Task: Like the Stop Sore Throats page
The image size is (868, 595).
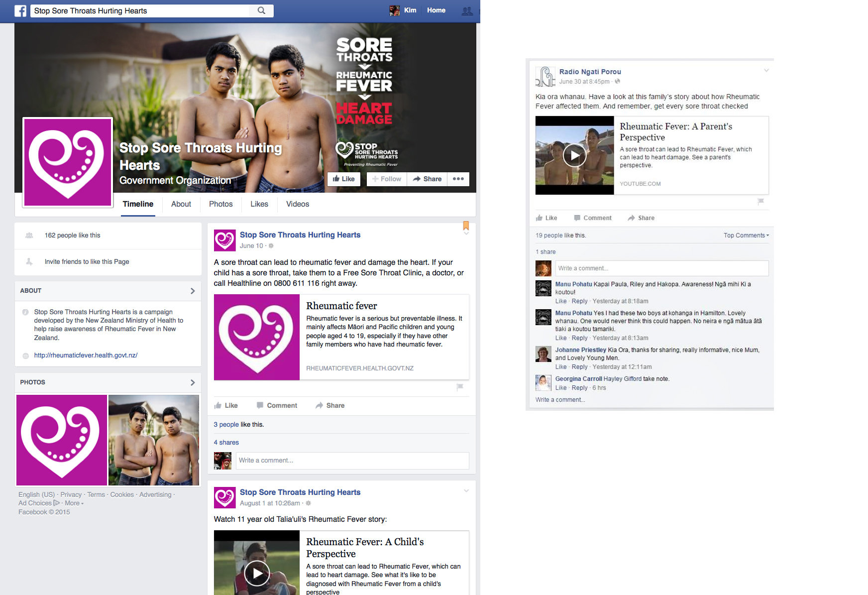Action: (x=344, y=179)
